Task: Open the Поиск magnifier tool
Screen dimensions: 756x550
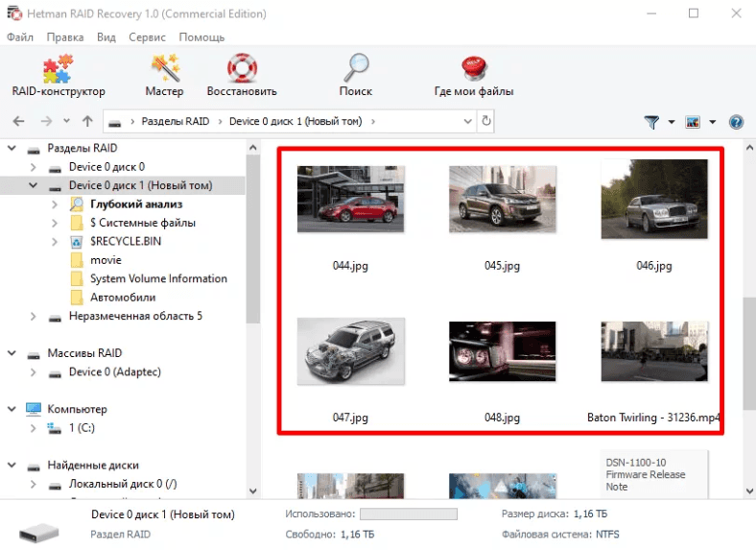Action: (x=356, y=76)
